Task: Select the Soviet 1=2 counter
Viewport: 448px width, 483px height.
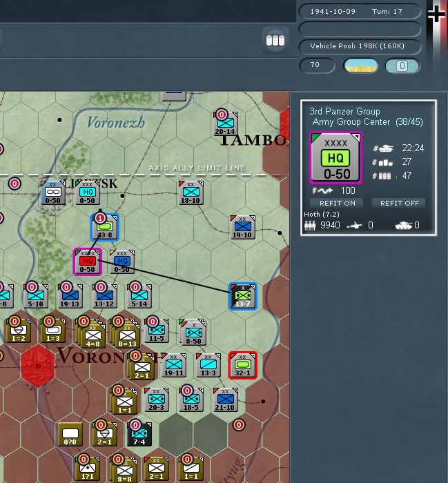Action: [x=19, y=331]
